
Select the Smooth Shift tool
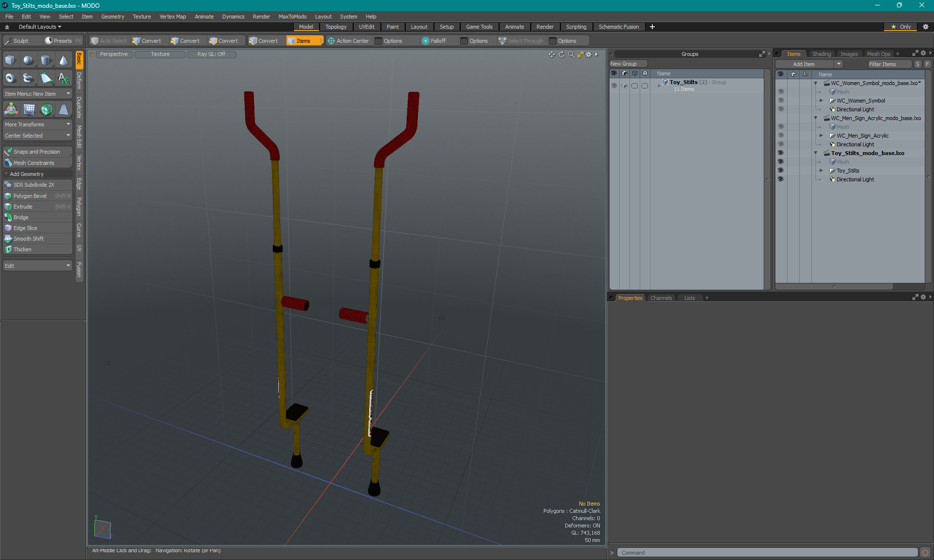pos(37,239)
